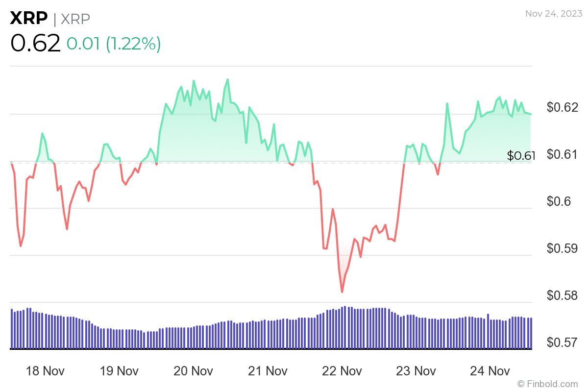
Task: Click the green 0.01 (1.22%) change value
Action: click(x=114, y=44)
